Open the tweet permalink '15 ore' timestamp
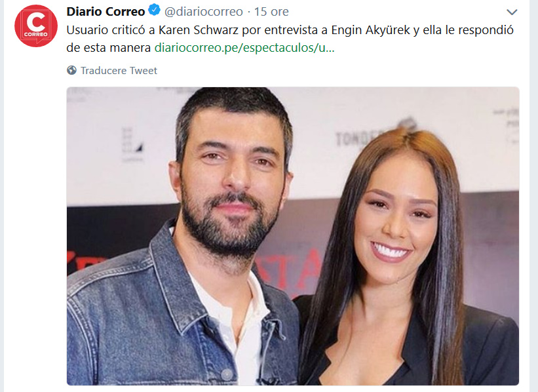 tap(271, 12)
